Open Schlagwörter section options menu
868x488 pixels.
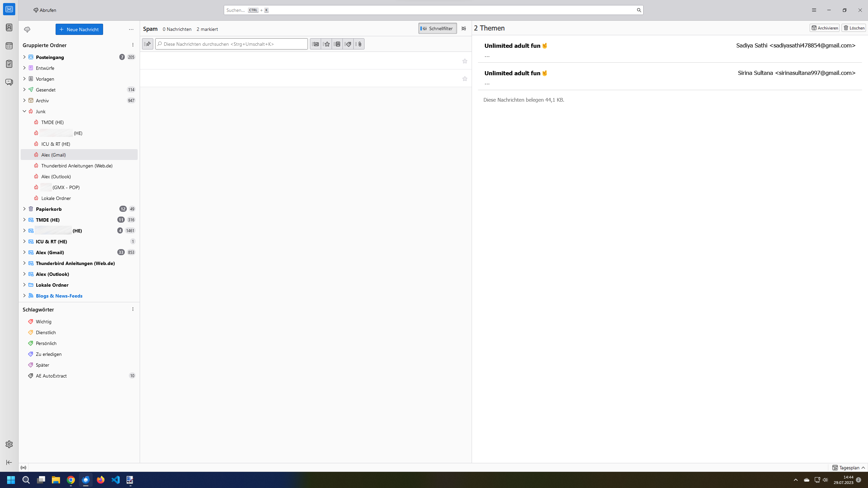click(x=133, y=309)
